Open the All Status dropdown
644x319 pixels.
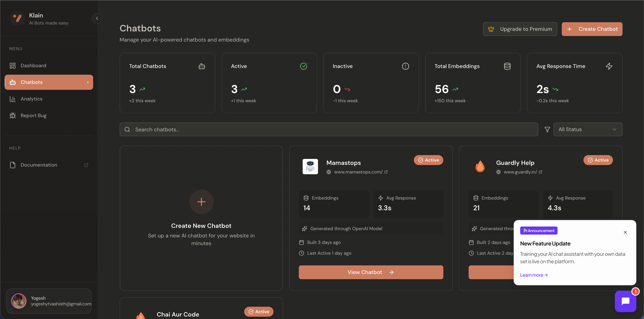pyautogui.click(x=588, y=129)
